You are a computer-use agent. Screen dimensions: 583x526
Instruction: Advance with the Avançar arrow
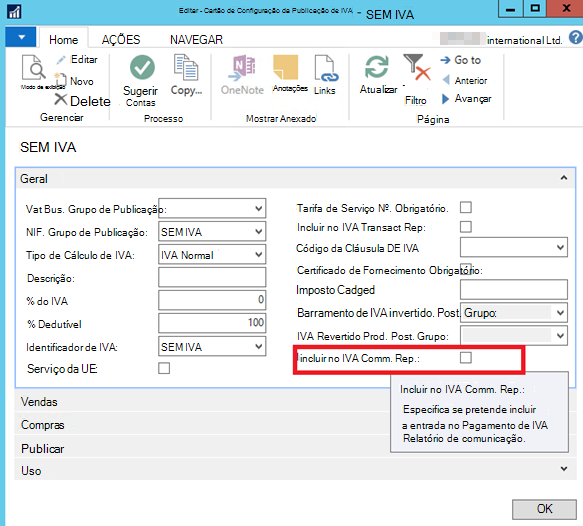tap(445, 99)
